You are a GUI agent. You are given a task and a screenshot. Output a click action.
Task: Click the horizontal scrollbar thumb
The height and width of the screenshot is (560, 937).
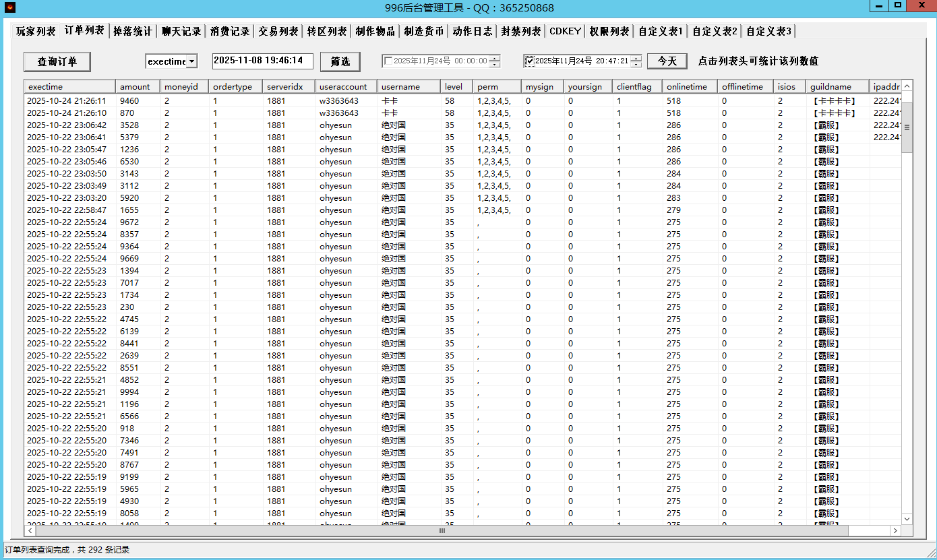pyautogui.click(x=442, y=531)
